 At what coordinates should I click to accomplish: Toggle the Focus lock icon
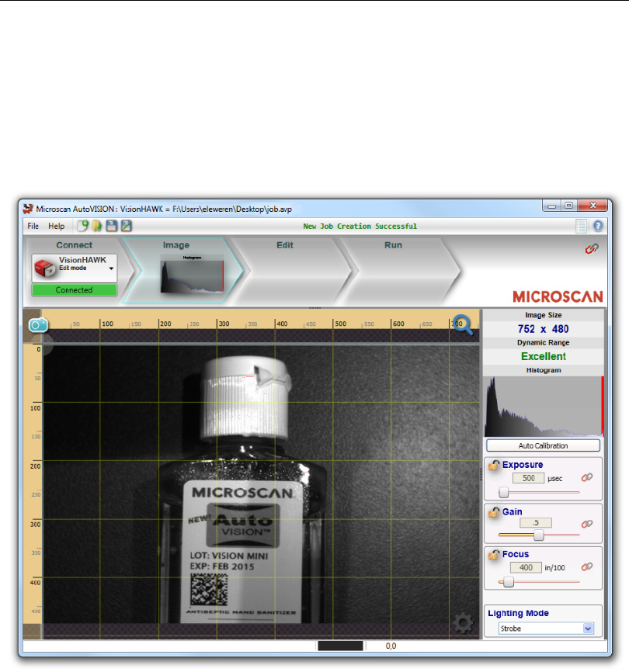494,554
